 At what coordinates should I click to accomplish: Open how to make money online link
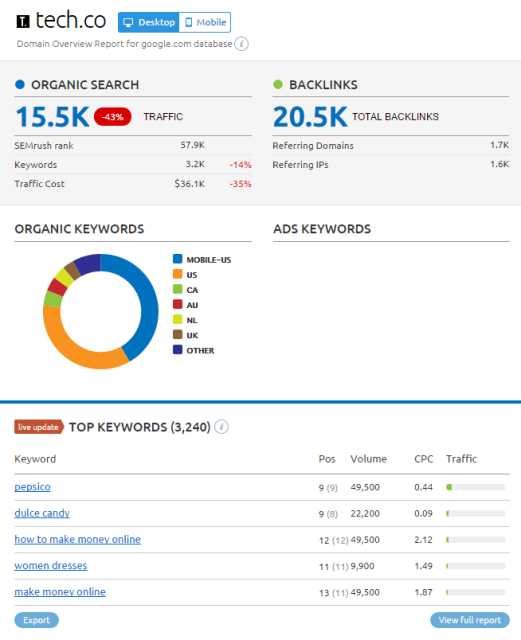click(78, 539)
